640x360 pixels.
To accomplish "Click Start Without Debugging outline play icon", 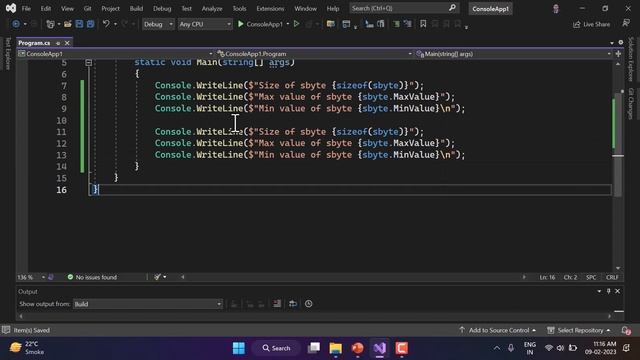I will coord(297,24).
